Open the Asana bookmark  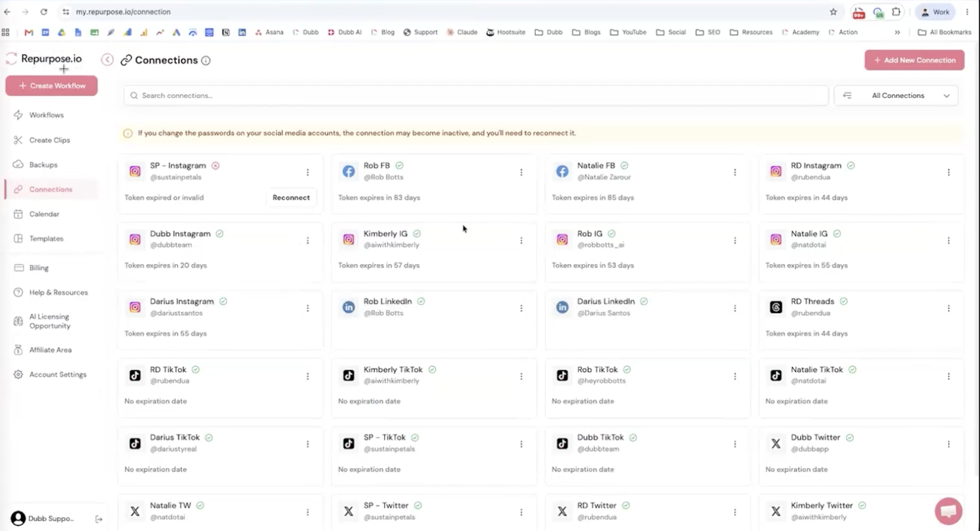tap(270, 32)
